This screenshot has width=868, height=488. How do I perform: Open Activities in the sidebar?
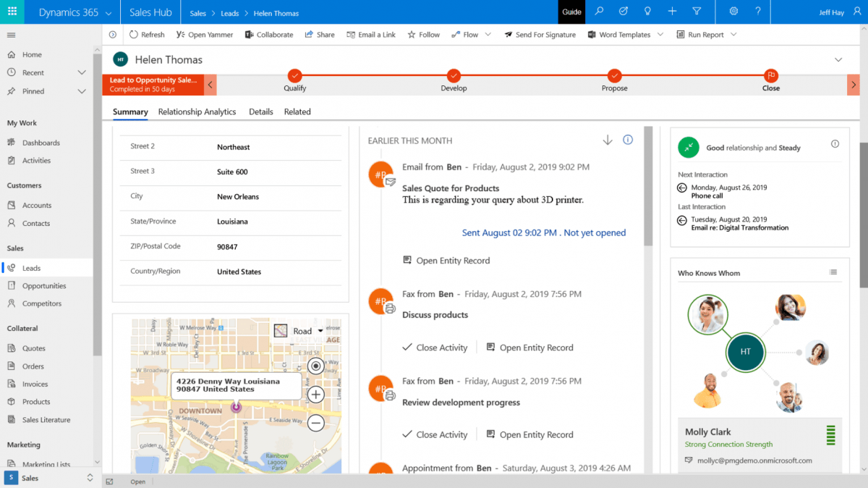(36, 161)
